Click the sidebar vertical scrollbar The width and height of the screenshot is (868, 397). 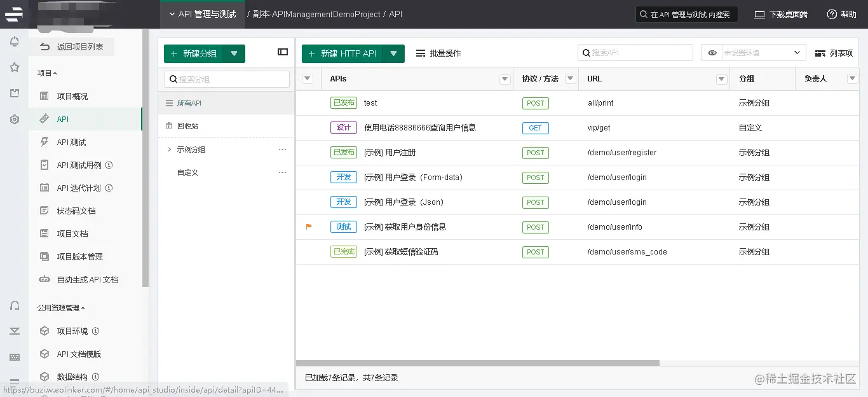click(x=146, y=158)
